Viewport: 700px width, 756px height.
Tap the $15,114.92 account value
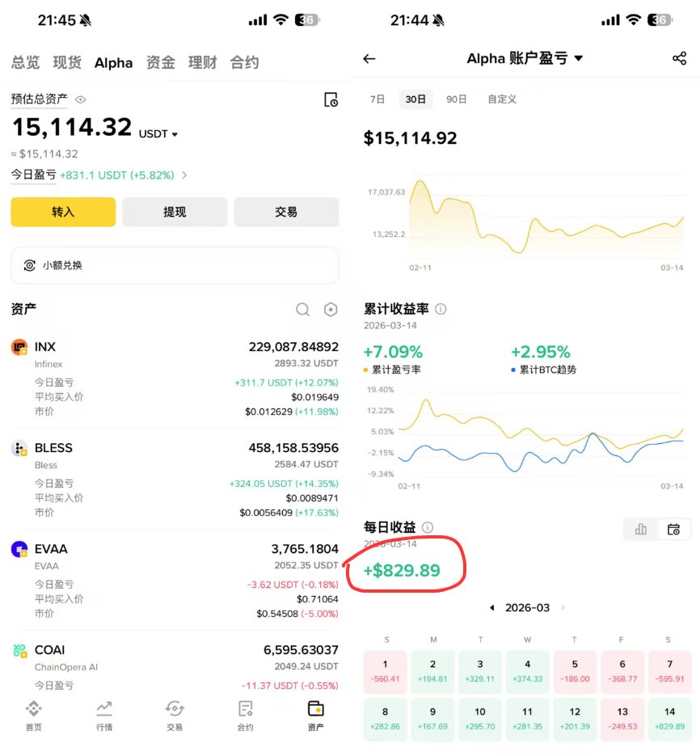(411, 138)
